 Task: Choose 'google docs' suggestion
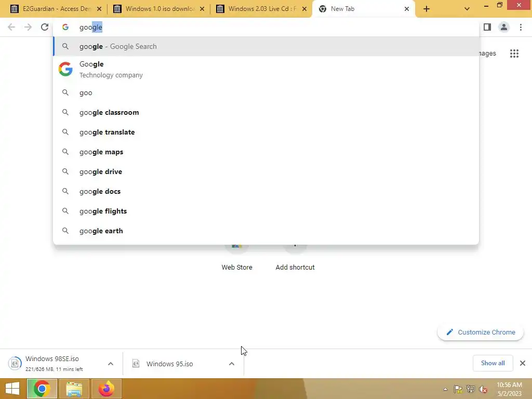tap(266, 191)
